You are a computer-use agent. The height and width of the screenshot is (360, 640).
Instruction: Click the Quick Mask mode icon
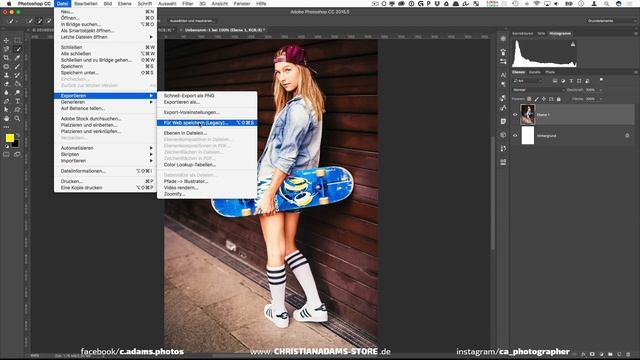coord(6,155)
